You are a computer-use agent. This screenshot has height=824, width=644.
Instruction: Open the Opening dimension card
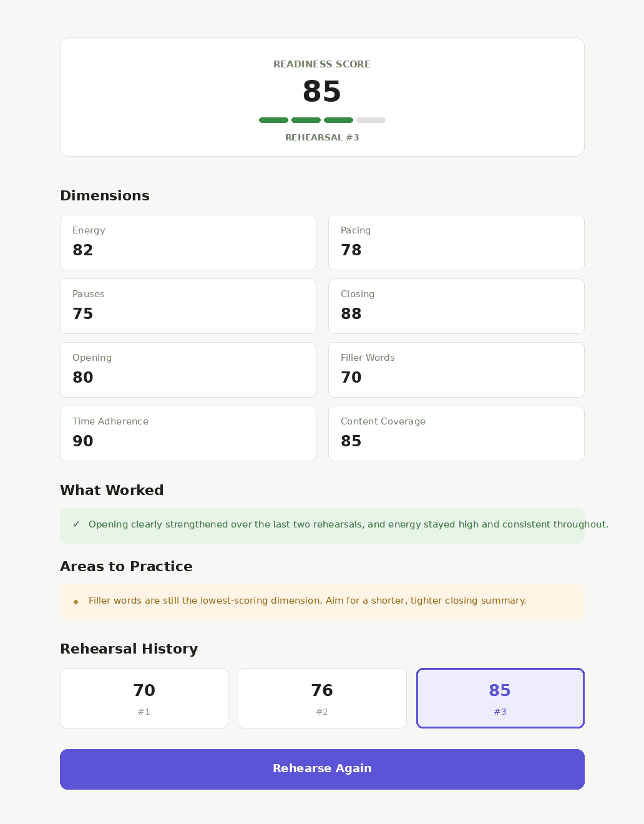[x=188, y=370]
